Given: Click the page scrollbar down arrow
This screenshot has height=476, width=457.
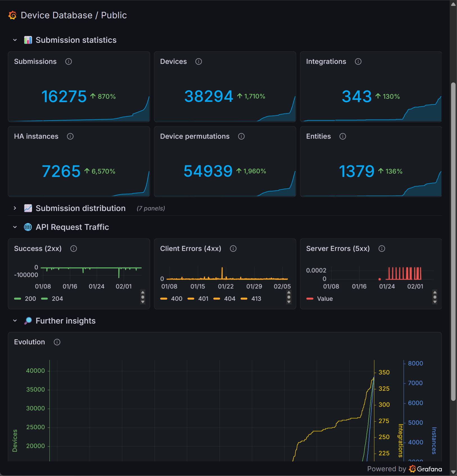Looking at the screenshot, I should pyautogui.click(x=453, y=472).
